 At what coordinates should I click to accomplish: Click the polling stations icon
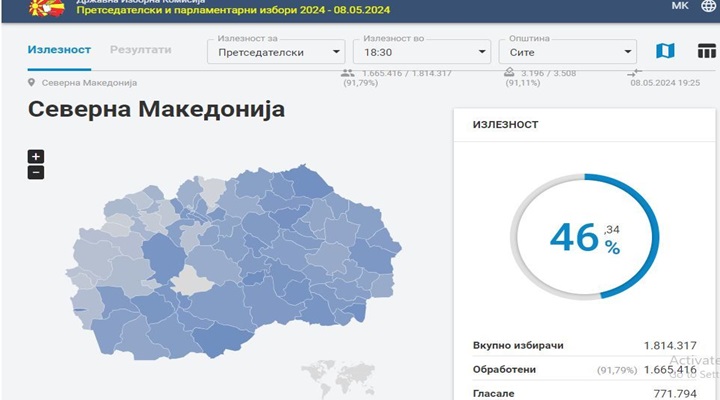pyautogui.click(x=509, y=74)
